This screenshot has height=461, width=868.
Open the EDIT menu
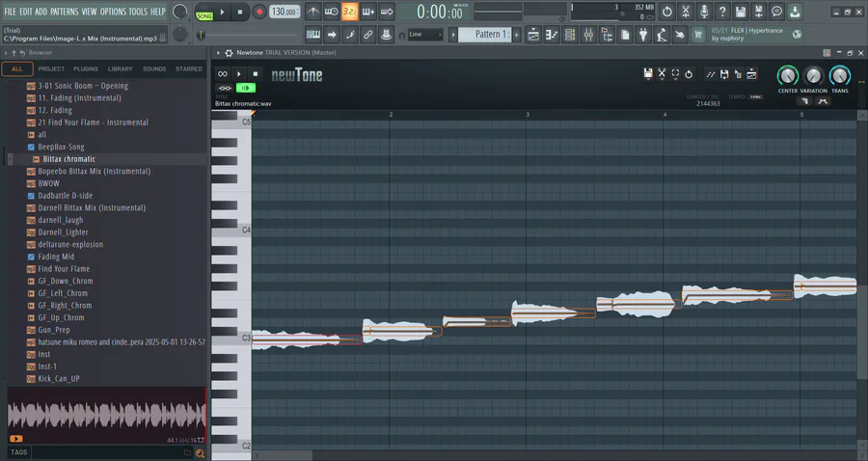[x=25, y=11]
